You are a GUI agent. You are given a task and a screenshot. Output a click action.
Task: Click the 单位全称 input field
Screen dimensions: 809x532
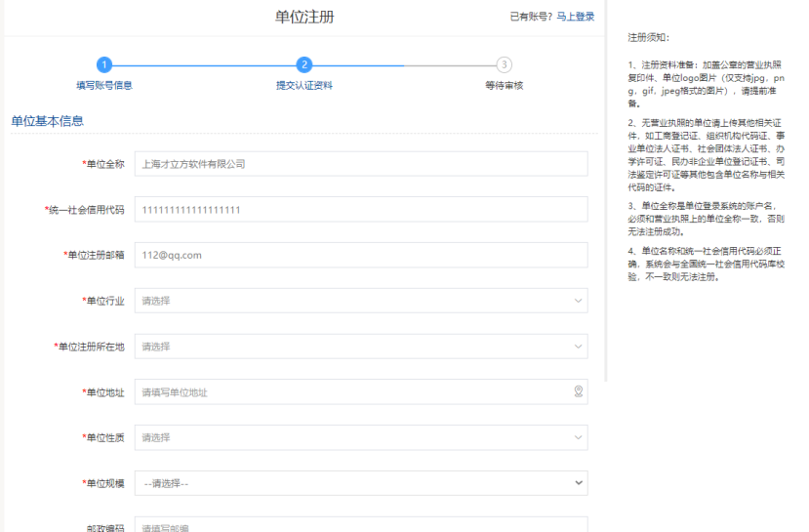tap(361, 164)
